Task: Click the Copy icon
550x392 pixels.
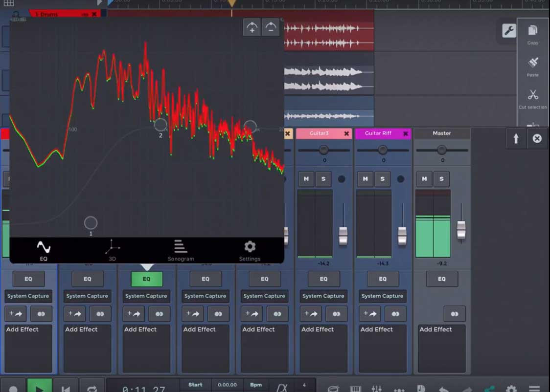Action: pyautogui.click(x=533, y=34)
